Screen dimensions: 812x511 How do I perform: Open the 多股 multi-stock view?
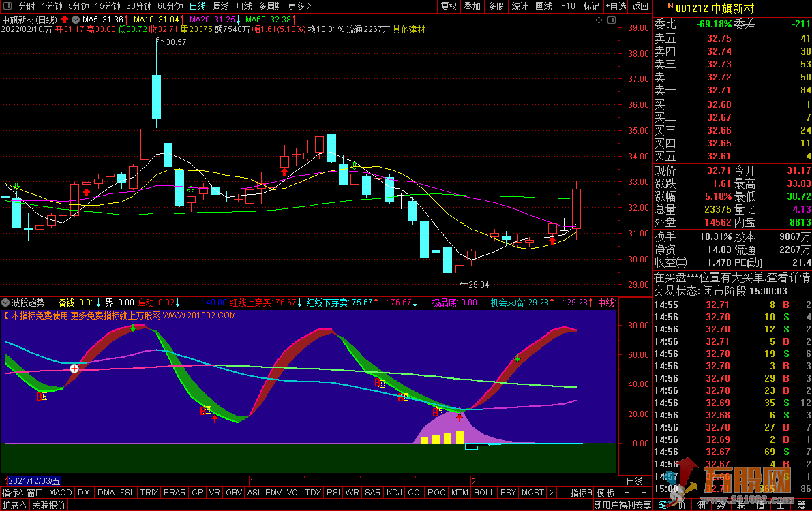point(496,6)
